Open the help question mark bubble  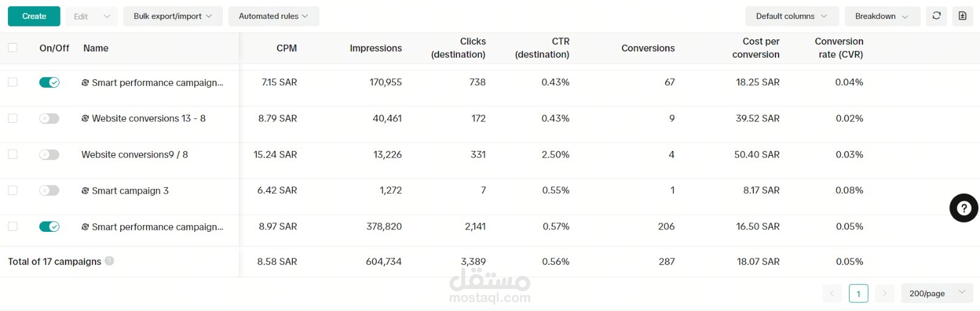coord(963,208)
